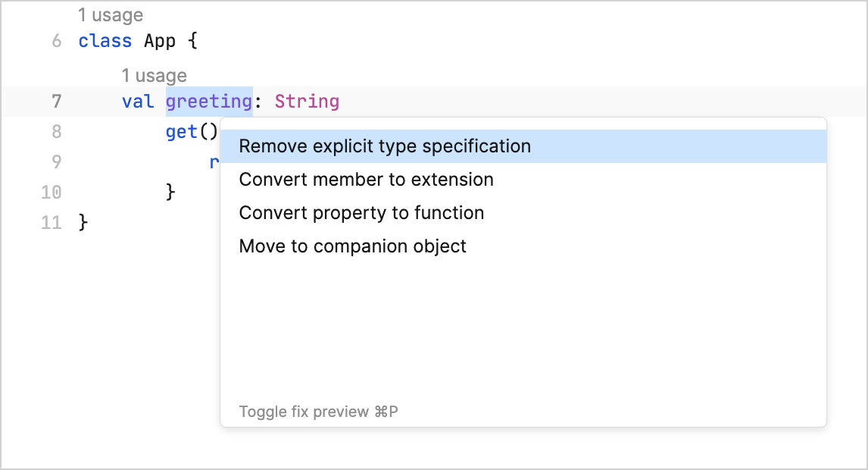The height and width of the screenshot is (470, 868).
Task: Click the val keyword on line 7
Action: pos(137,102)
